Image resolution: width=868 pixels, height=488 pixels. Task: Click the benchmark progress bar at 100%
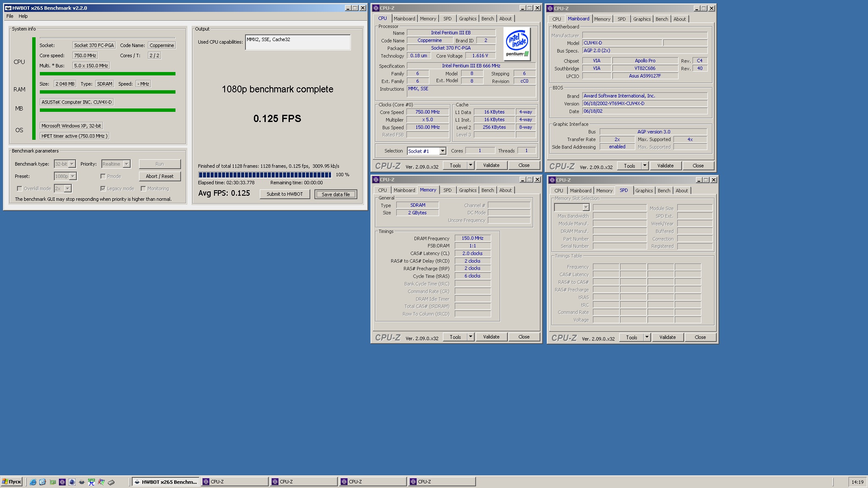coord(265,175)
